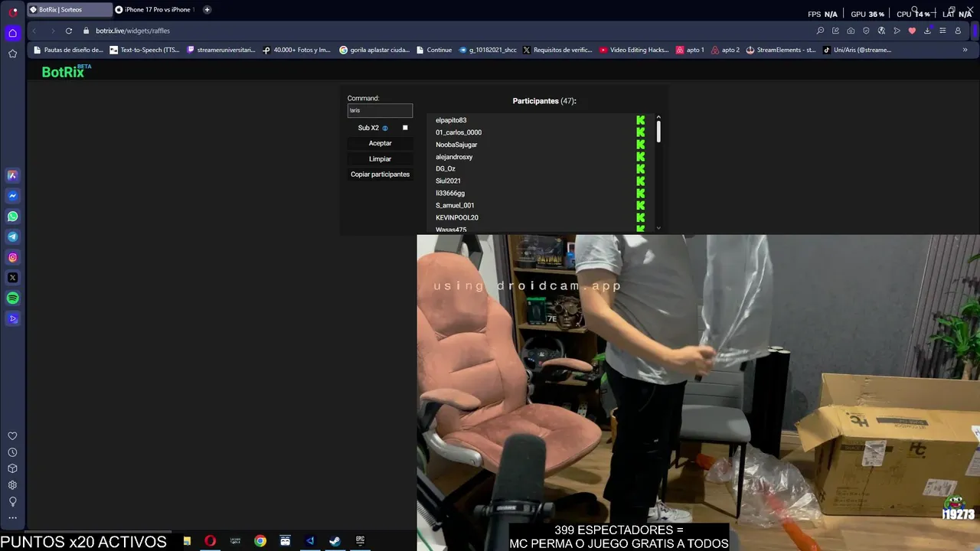Open the Text-to-Speech bookmark
Screen dimensions: 980x551
pyautogui.click(x=145, y=50)
